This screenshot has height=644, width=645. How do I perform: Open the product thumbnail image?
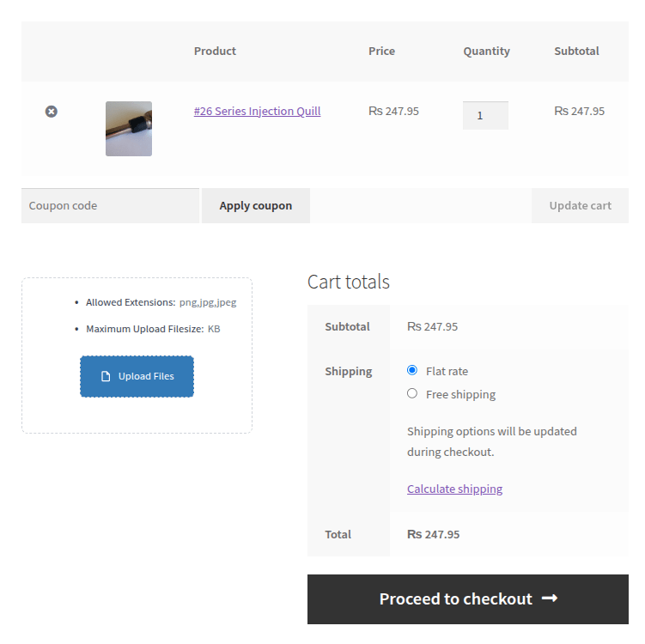pos(129,129)
